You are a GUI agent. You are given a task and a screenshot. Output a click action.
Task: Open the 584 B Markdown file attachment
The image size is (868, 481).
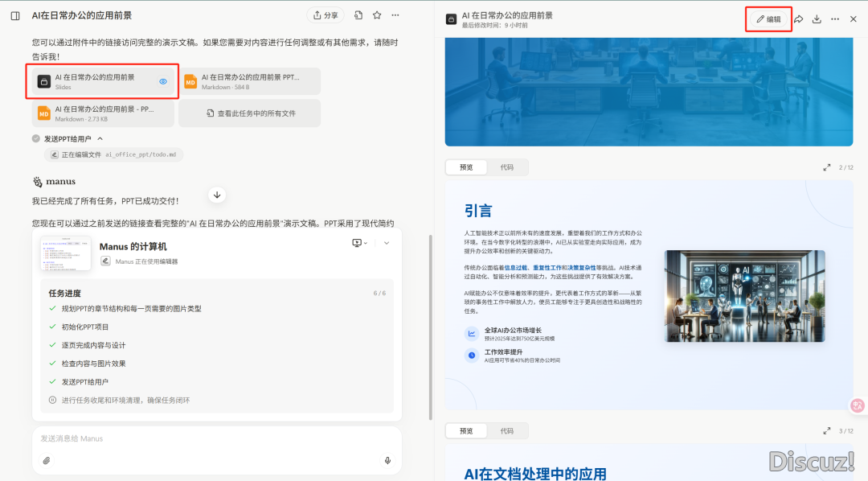pyautogui.click(x=249, y=81)
